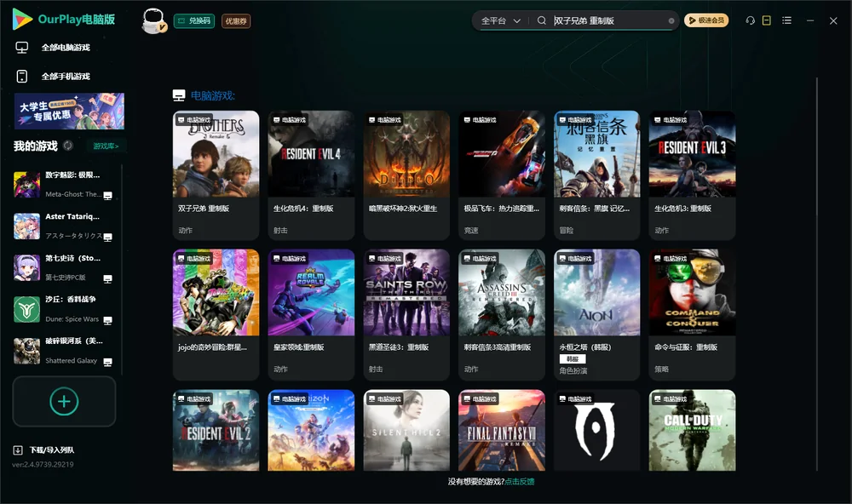
Task: Click the PC icon on Shattered Galaxy row
Action: click(107, 362)
